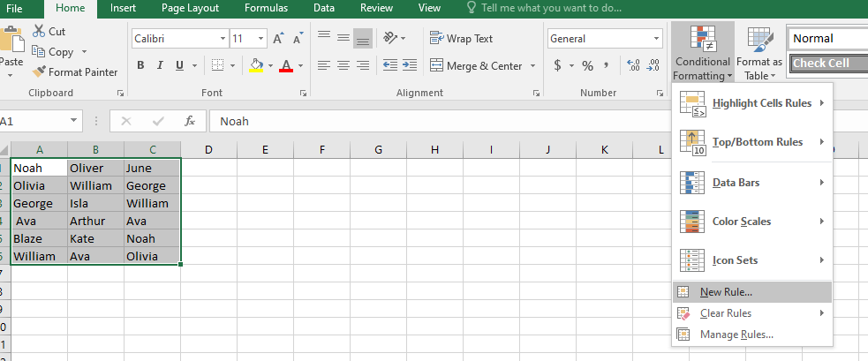Click the Insert Function fx icon
Viewport: 868px width, 361px height.
[x=190, y=122]
